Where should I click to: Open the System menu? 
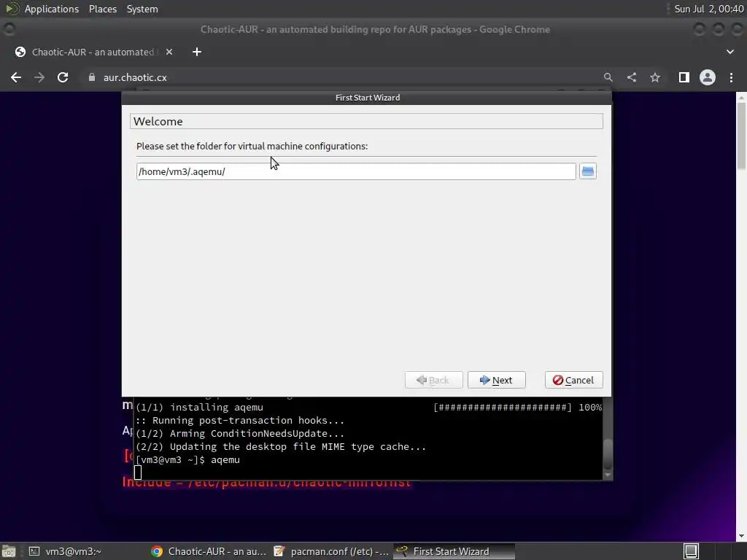coord(142,9)
